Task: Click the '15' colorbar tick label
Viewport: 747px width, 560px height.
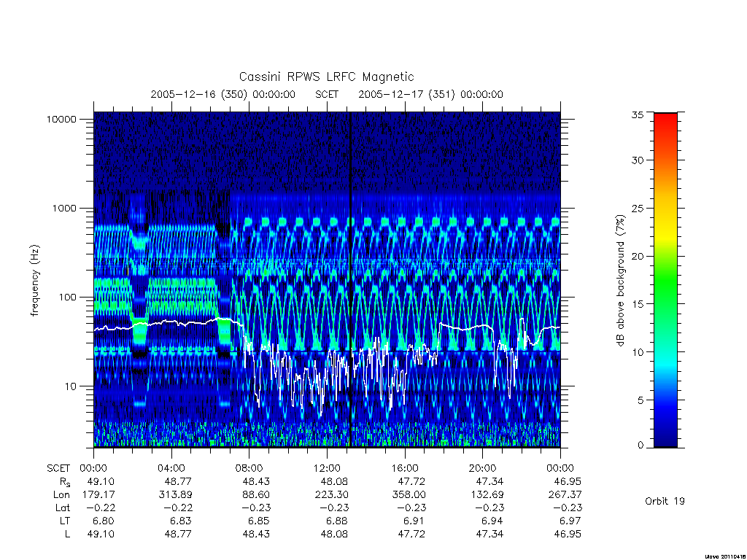Action: pyautogui.click(x=638, y=304)
